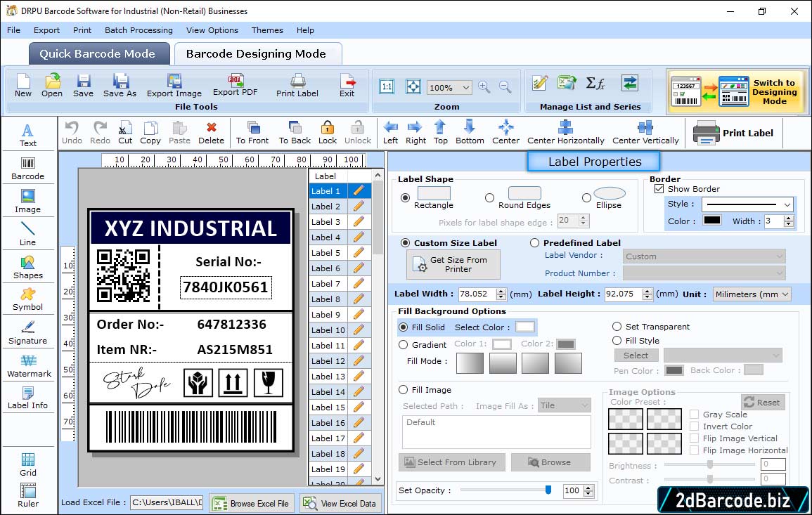Click the Fill Solid Select Color swatch
Image resolution: width=812 pixels, height=515 pixels.
(x=524, y=327)
